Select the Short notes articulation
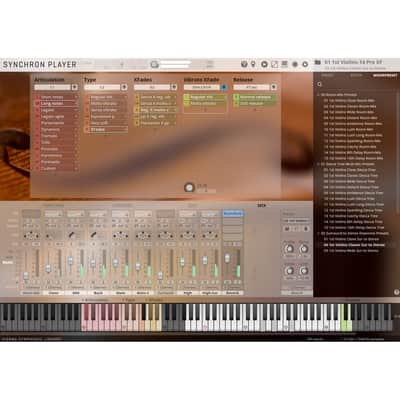Image resolution: width=400 pixels, height=400 pixels. [x=56, y=97]
